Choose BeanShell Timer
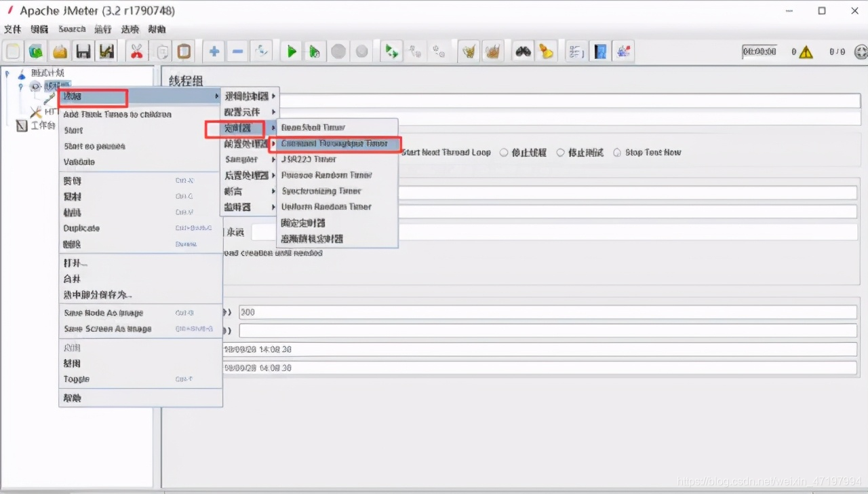Screen dimensions: 868x494 point(337,128)
